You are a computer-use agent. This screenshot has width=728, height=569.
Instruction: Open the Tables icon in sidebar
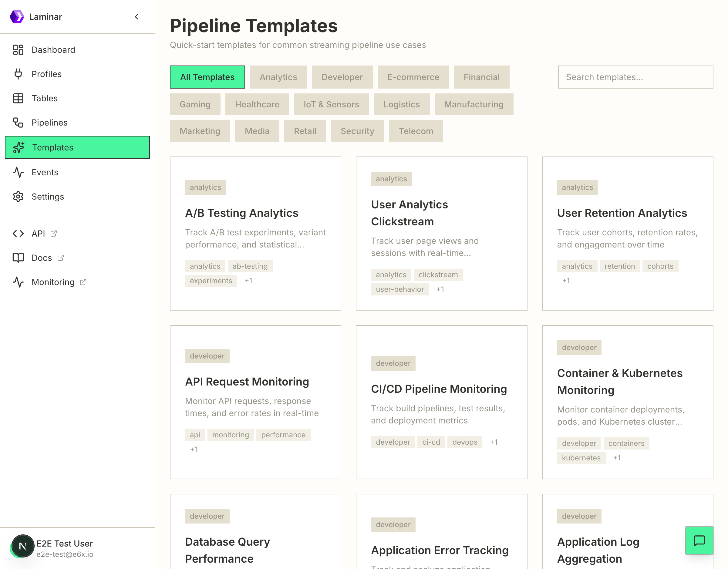(18, 98)
